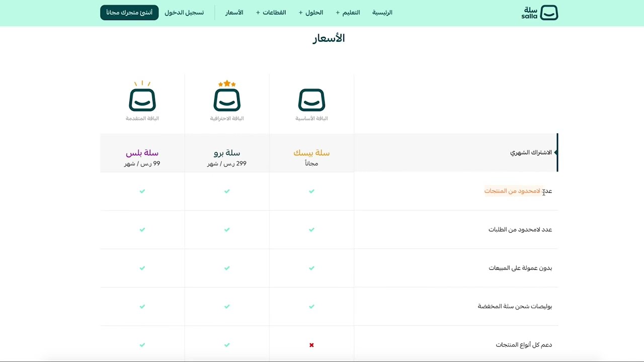The image size is (644, 362).
Task: Click سلة برو checkmark for بدون عمولة على المبيعات
Action: click(227, 268)
